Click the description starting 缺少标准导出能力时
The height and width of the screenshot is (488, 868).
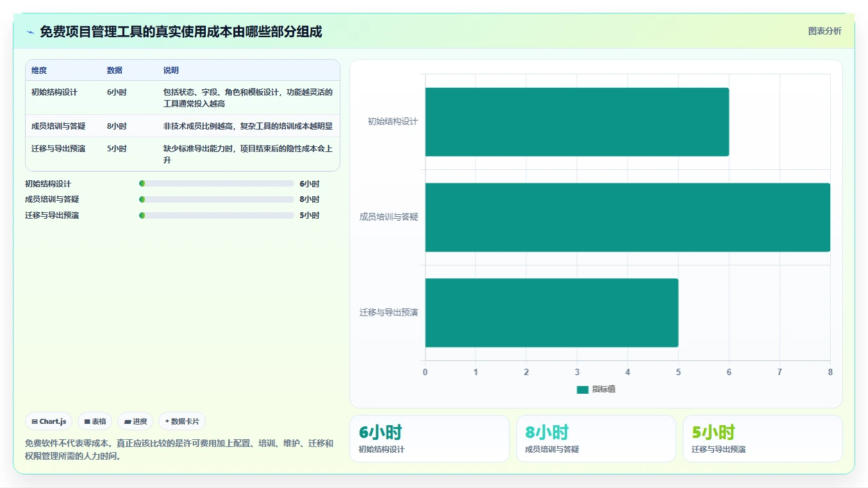[248, 155]
